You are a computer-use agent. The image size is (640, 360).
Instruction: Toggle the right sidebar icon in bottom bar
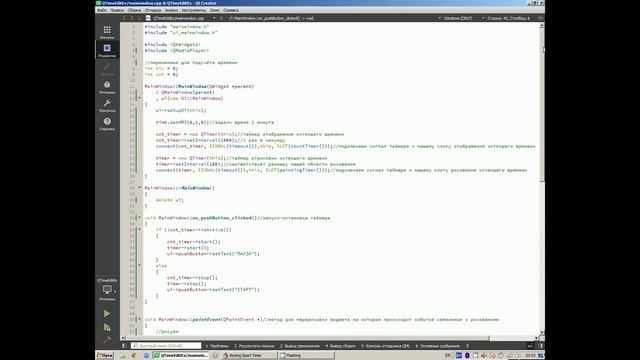tap(541, 346)
